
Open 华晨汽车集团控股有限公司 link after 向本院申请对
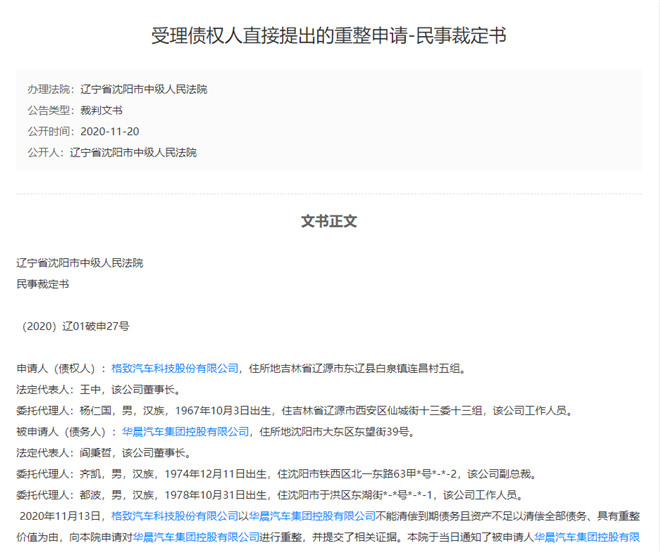point(196,537)
